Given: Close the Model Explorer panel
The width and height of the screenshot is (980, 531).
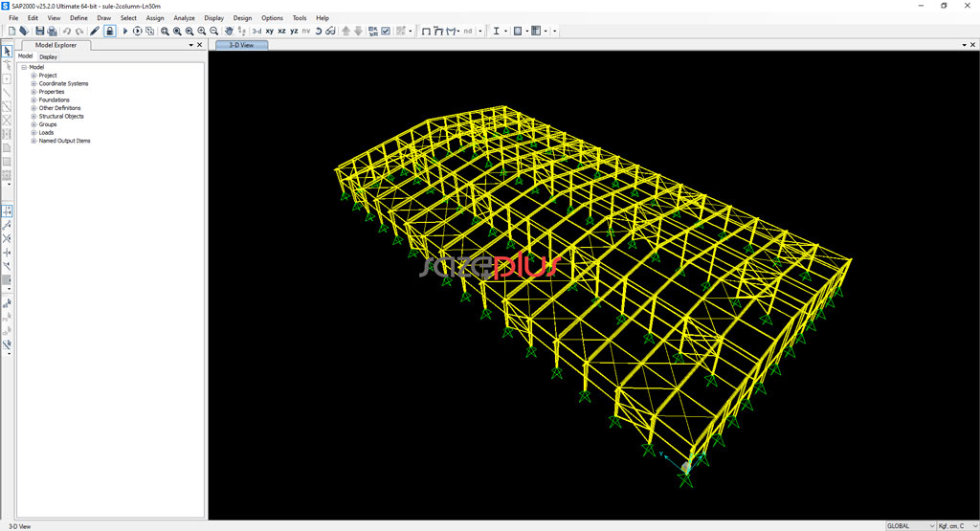Looking at the screenshot, I should click(x=200, y=45).
